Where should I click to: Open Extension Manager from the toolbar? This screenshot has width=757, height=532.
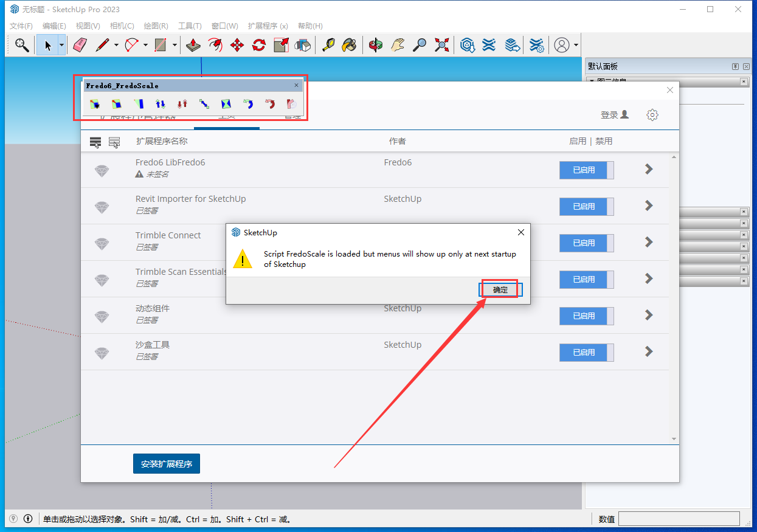coord(536,45)
